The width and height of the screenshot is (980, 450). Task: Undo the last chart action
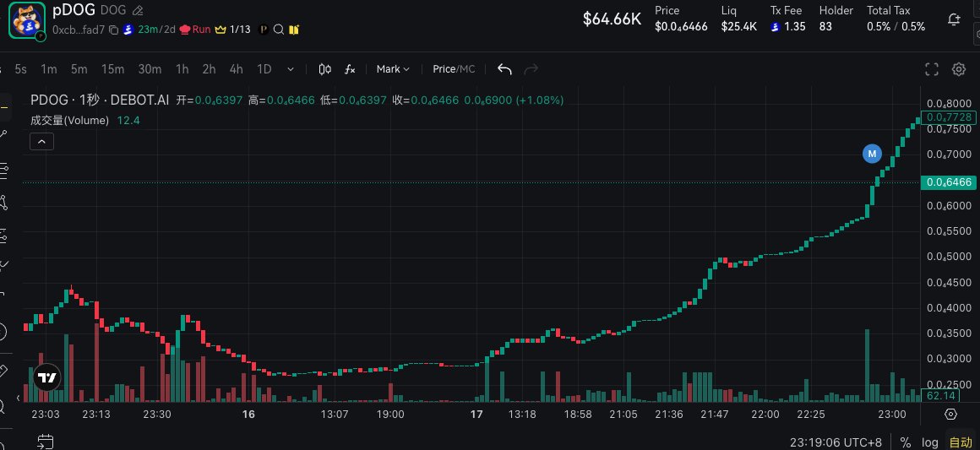click(x=504, y=69)
